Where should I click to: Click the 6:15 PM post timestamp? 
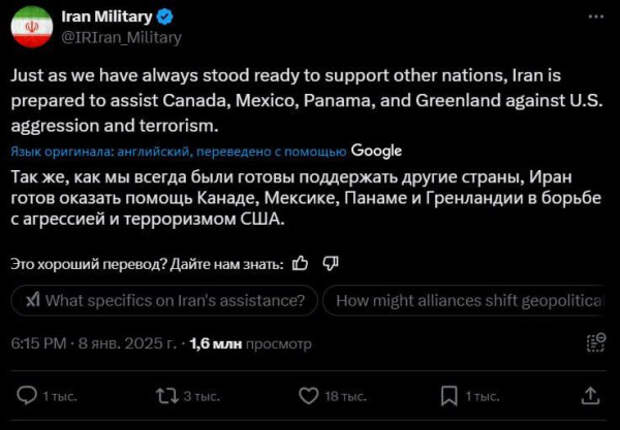(x=38, y=343)
